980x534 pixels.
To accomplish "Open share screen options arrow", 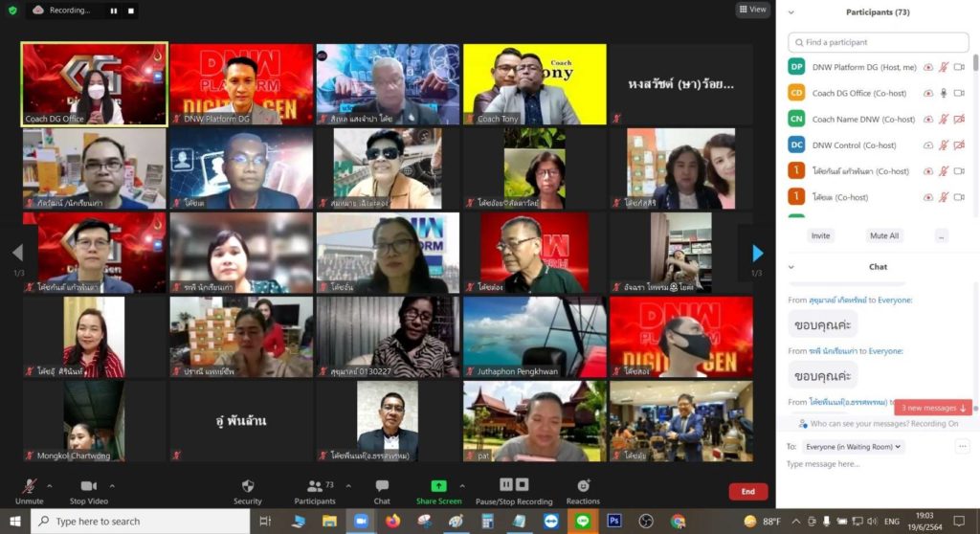I will click(x=462, y=486).
